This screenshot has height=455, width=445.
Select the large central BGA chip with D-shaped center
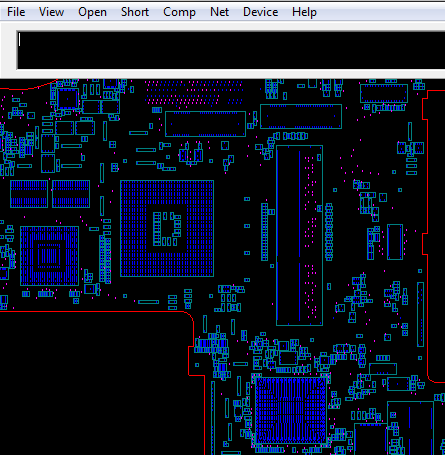[x=167, y=228]
